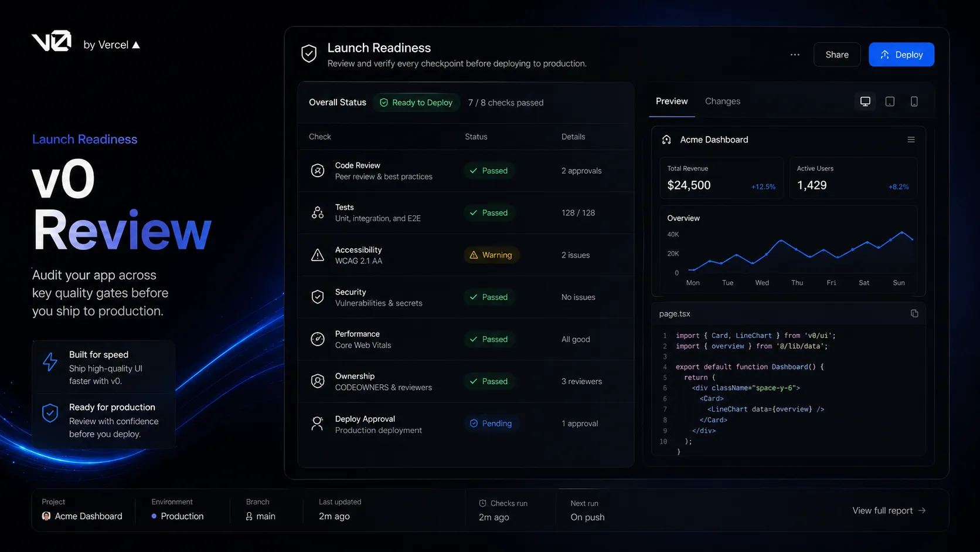The height and width of the screenshot is (552, 980).
Task: Click the Deploy Approval person icon
Action: pyautogui.click(x=318, y=424)
